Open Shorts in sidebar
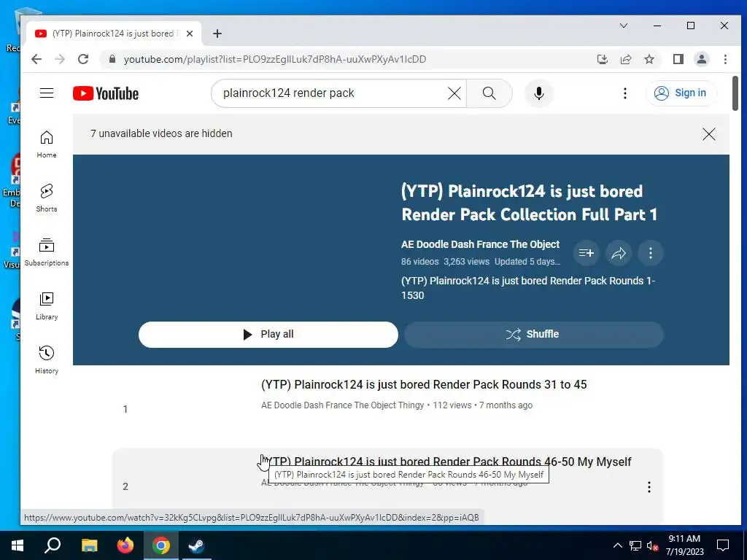Viewport: 747px width, 560px height. tap(47, 198)
